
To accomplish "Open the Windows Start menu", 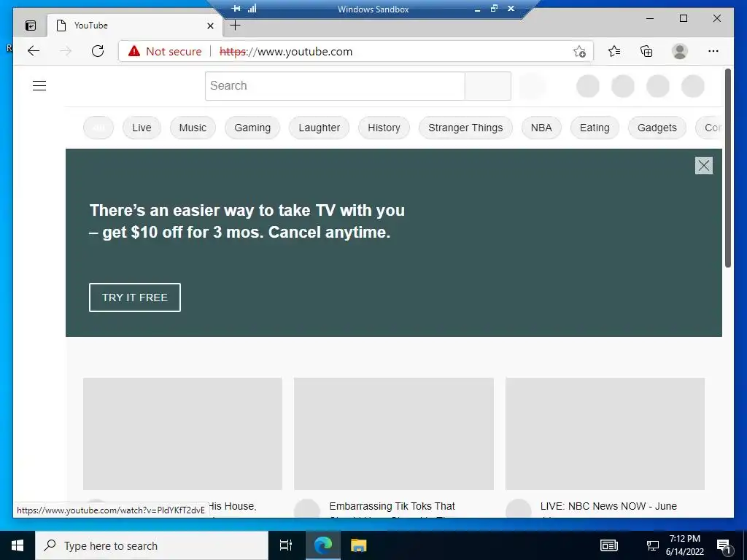I will (x=18, y=545).
